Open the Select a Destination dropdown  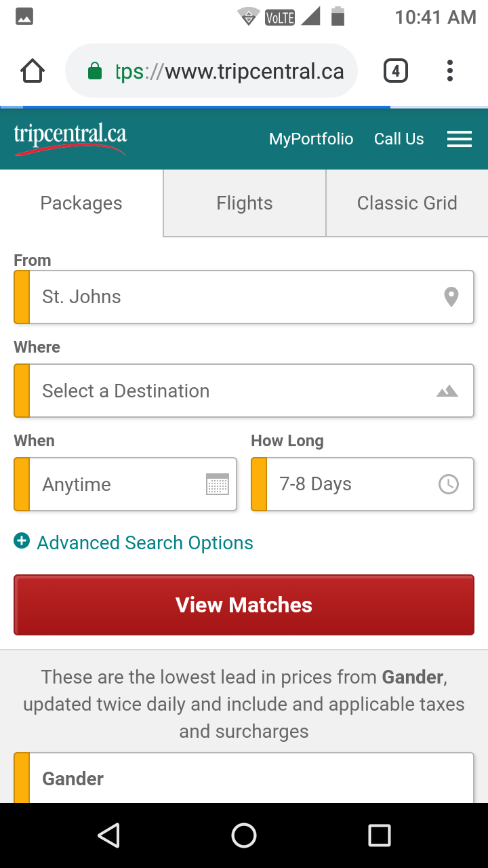(x=244, y=391)
